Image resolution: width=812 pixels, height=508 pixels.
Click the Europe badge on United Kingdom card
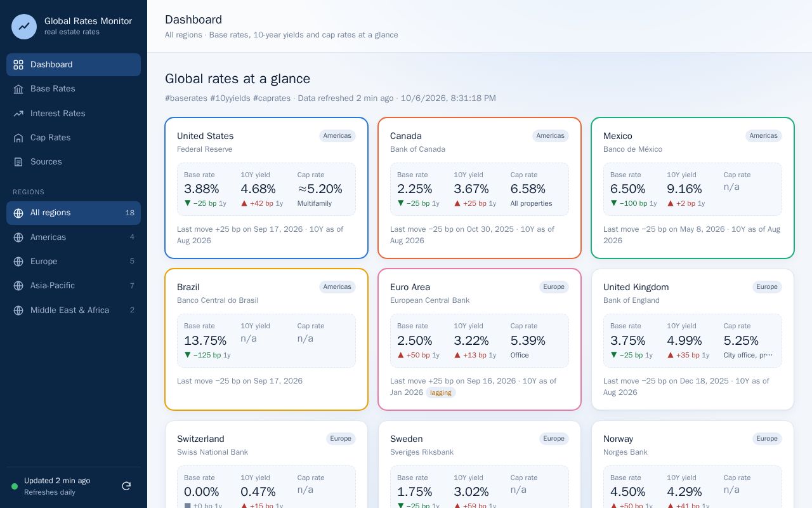tap(767, 287)
